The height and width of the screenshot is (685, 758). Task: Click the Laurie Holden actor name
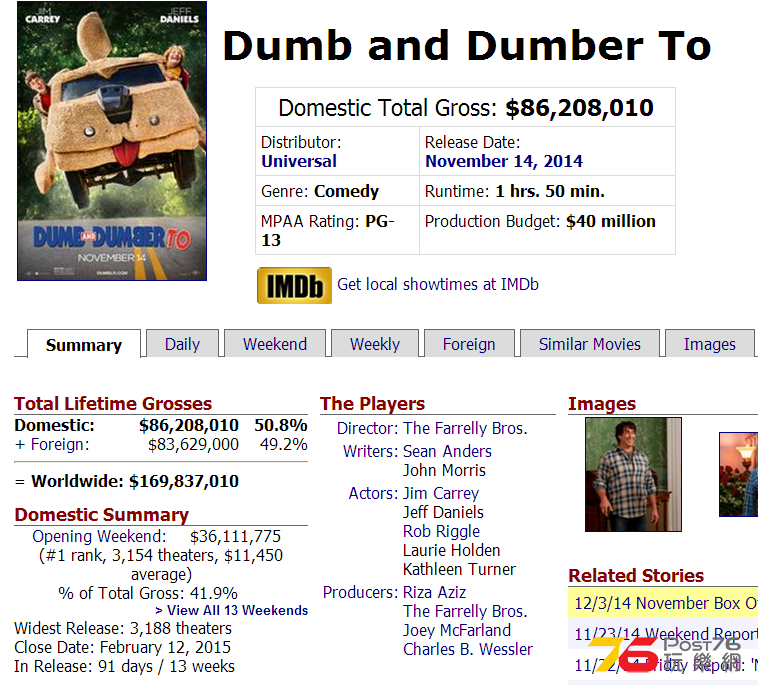tap(452, 550)
